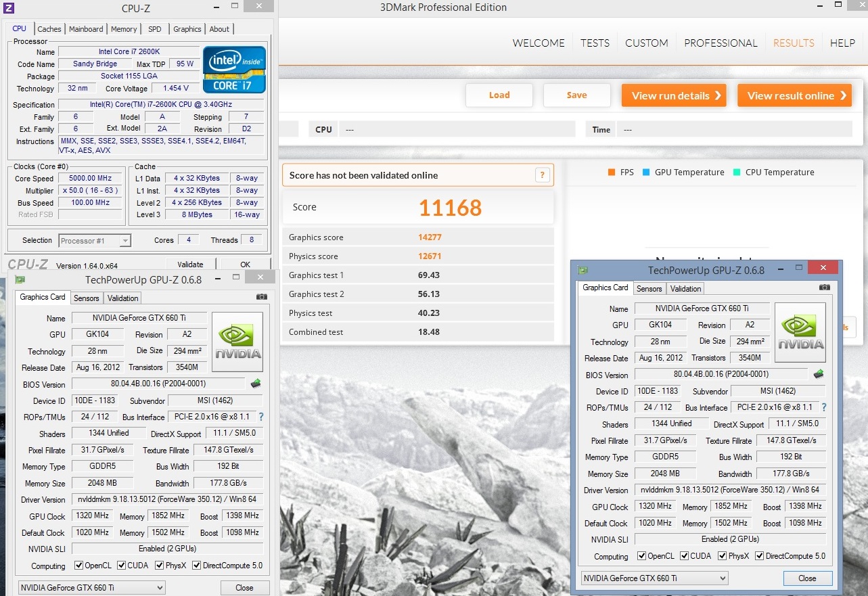Click the Graphics score 14277 value
The width and height of the screenshot is (868, 596).
point(430,237)
